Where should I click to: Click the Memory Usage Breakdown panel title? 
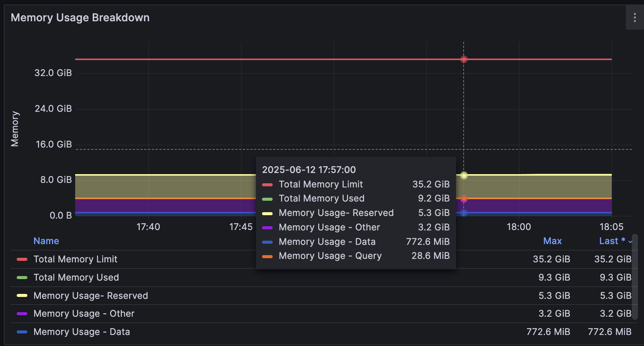point(80,17)
